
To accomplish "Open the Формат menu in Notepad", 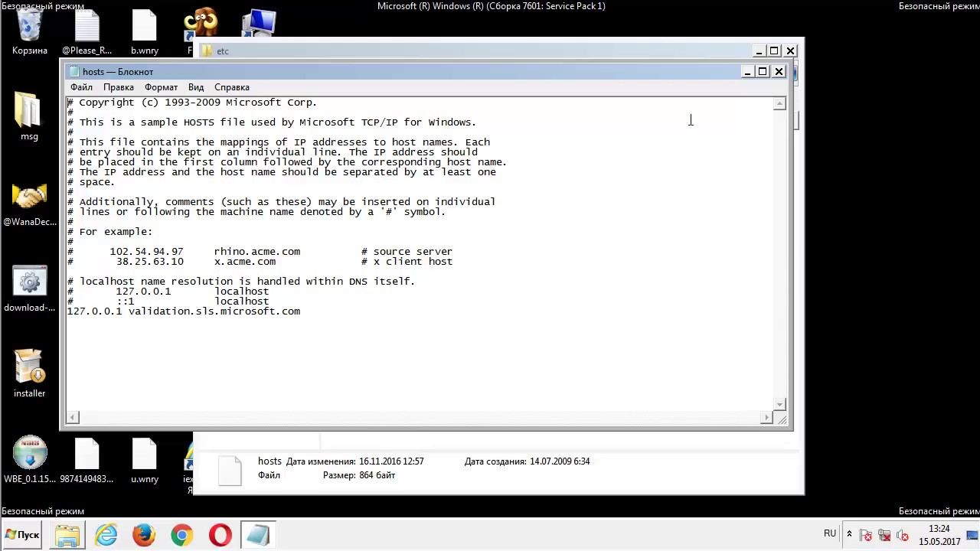I will pyautogui.click(x=161, y=87).
